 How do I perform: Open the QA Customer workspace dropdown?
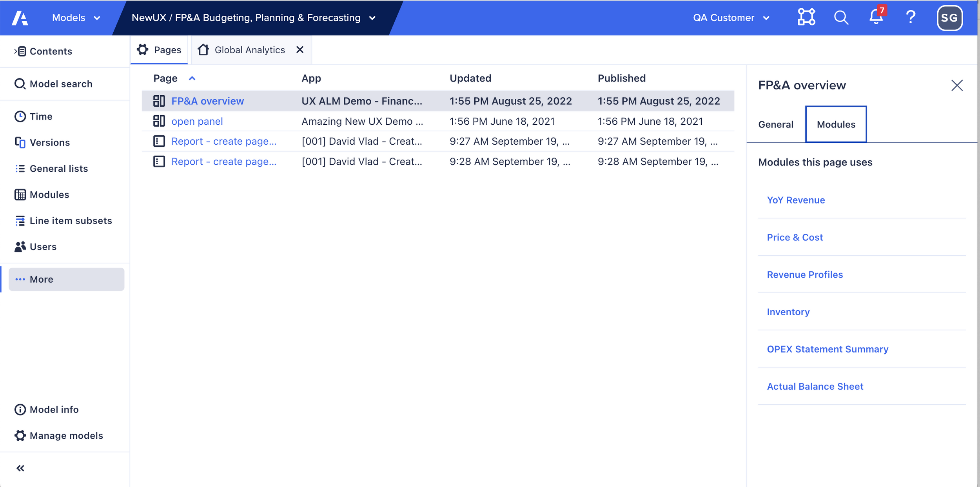[731, 18]
